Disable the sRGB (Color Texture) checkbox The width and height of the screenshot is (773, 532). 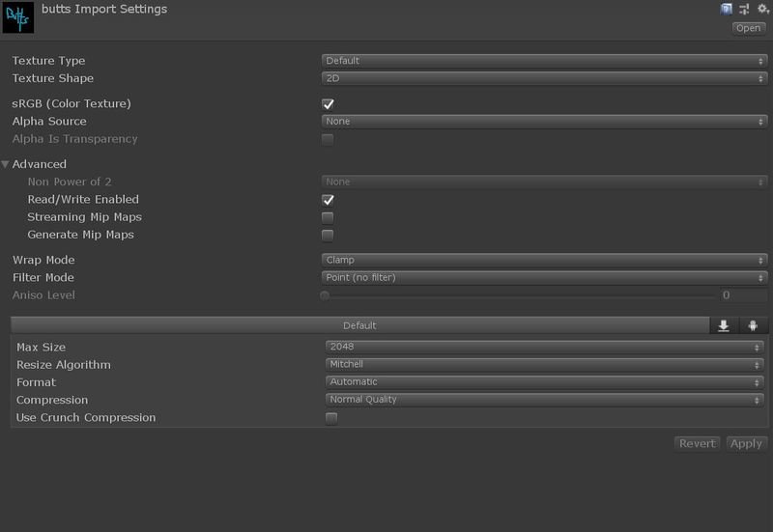329,103
